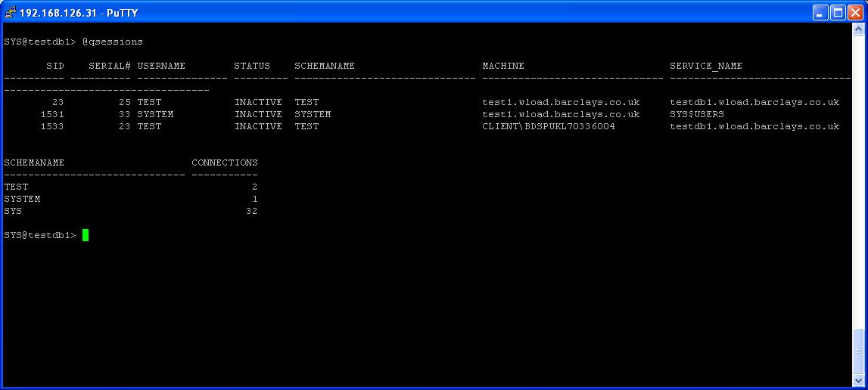The height and width of the screenshot is (390, 868).
Task: Click the SYS$USERS service name
Action: (x=696, y=114)
